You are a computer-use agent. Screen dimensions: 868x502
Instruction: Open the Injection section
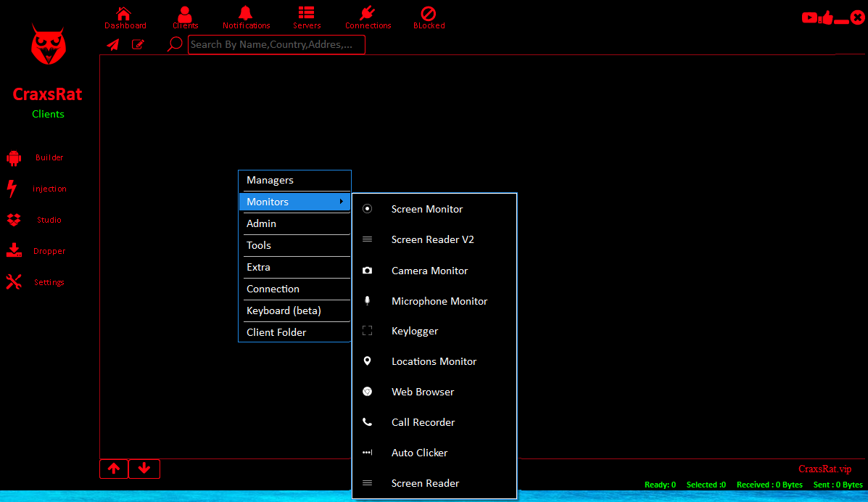pos(49,189)
